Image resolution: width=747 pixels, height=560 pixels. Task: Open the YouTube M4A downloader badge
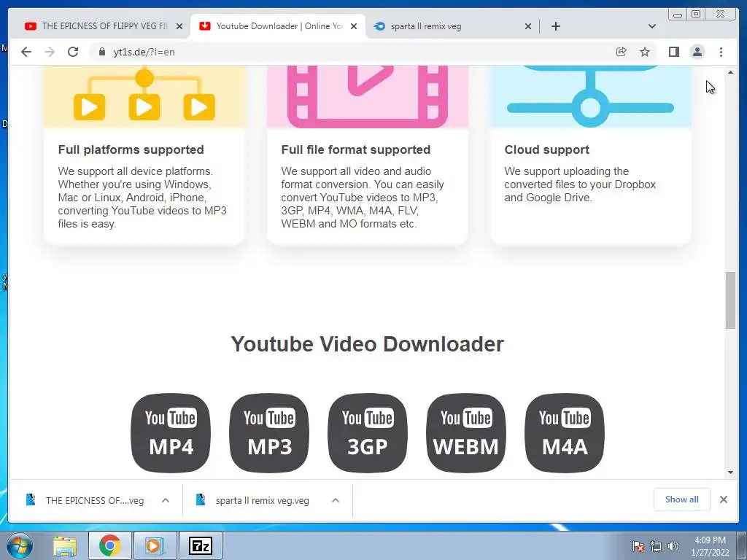pyautogui.click(x=565, y=433)
